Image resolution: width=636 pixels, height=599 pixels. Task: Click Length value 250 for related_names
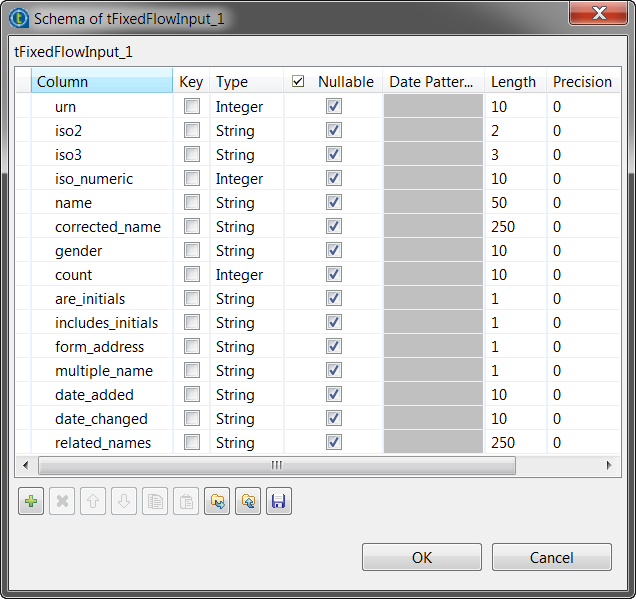516,442
